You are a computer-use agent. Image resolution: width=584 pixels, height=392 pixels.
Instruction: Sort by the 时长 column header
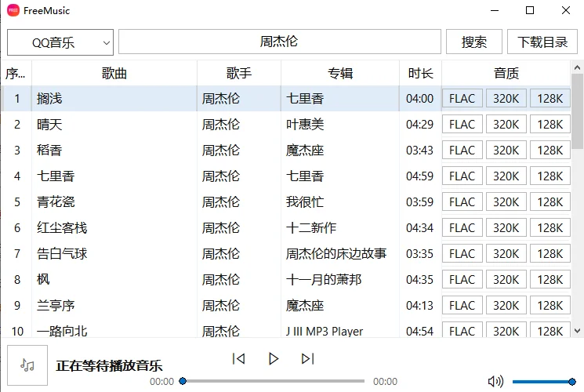point(420,74)
